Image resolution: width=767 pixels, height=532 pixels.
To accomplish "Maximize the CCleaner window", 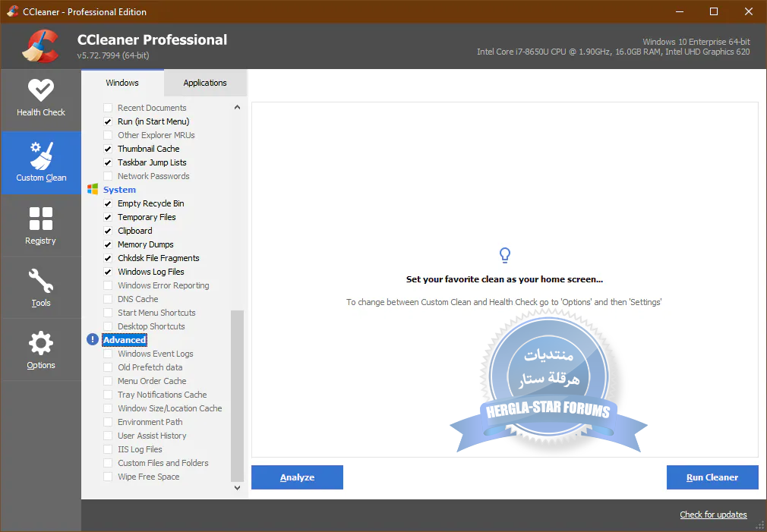I will 714,11.
